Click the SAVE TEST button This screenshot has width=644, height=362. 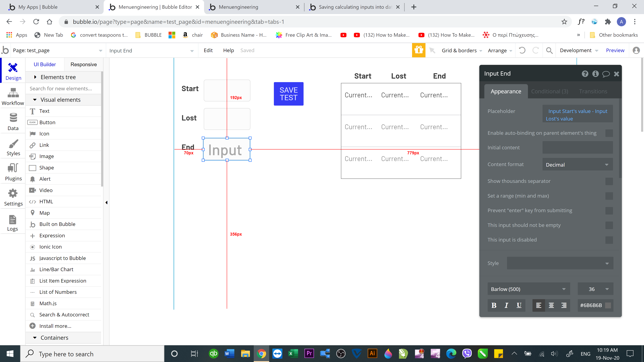[288, 94]
